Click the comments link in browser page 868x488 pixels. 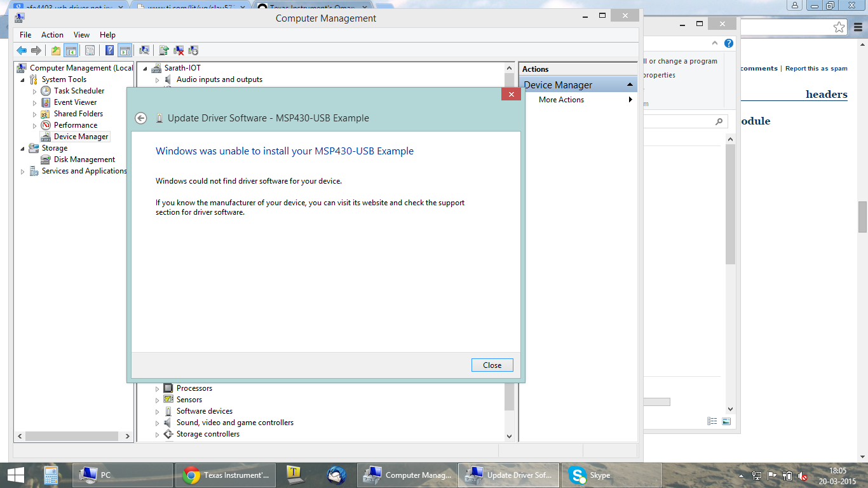click(x=759, y=69)
